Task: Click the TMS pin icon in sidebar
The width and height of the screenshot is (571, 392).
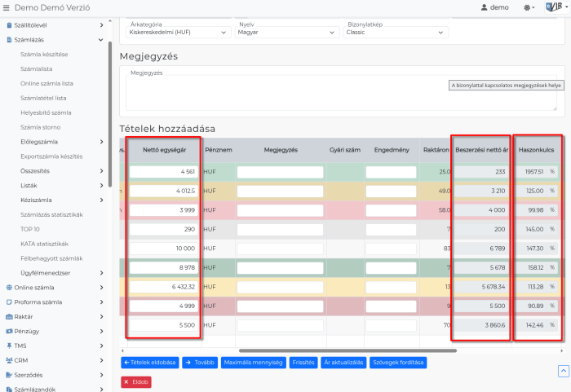Action: pyautogui.click(x=8, y=346)
